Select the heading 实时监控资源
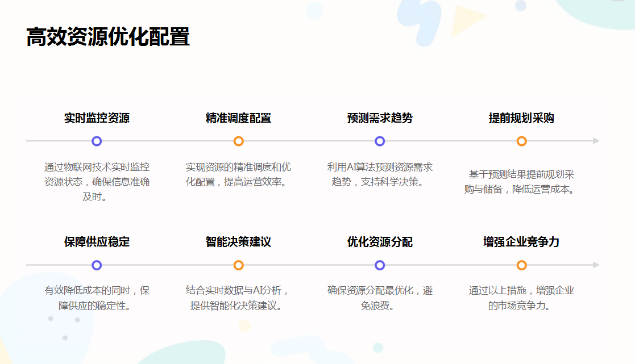 pos(97,118)
